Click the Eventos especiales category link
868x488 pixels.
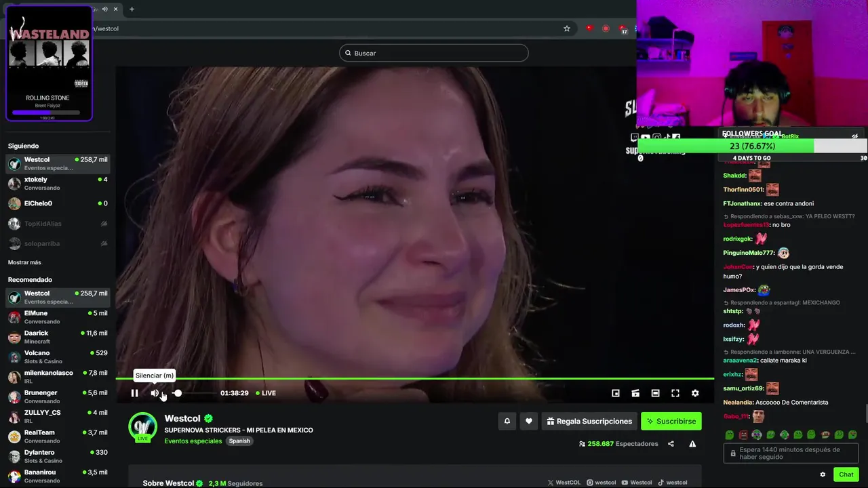click(193, 441)
